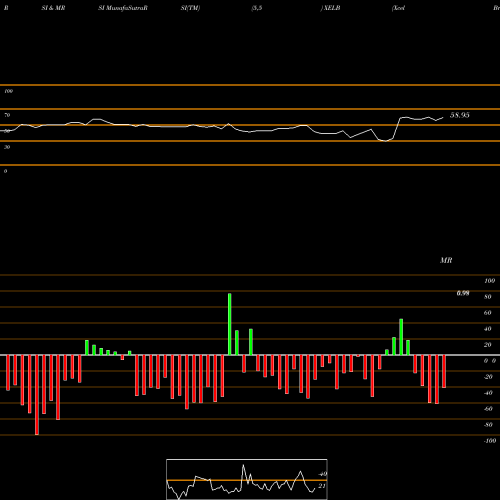
Task: Click the RSI axis label 30
Action: [7, 147]
